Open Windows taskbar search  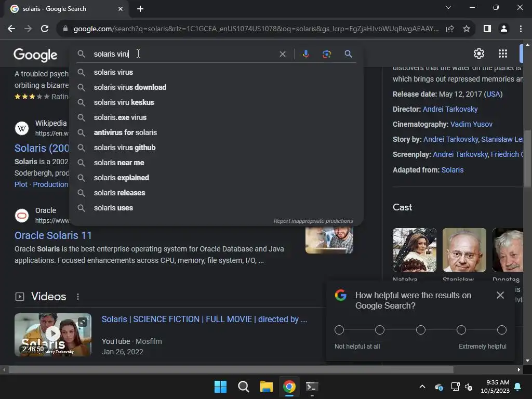[243, 387]
